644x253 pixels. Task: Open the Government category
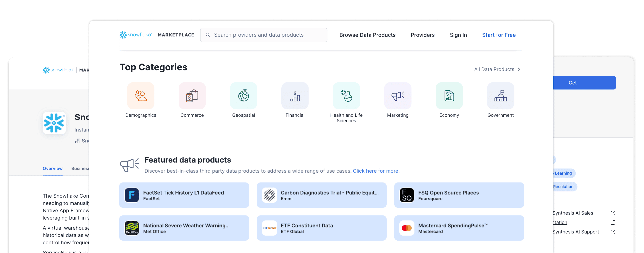coord(501,96)
